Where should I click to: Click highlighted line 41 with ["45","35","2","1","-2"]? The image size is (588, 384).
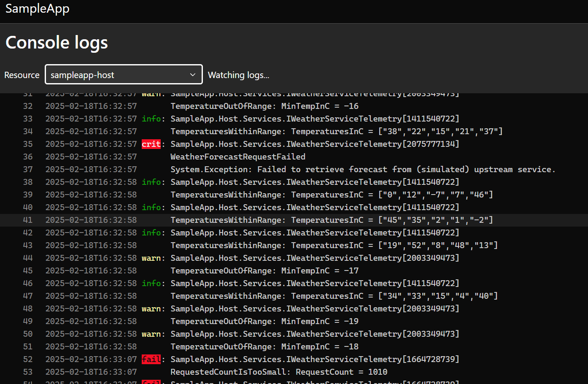[x=294, y=220]
